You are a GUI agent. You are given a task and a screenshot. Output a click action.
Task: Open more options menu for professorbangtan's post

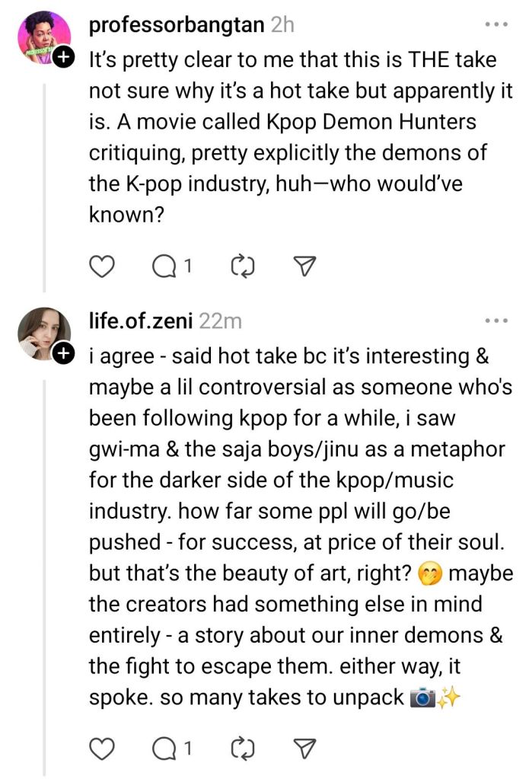(x=495, y=25)
